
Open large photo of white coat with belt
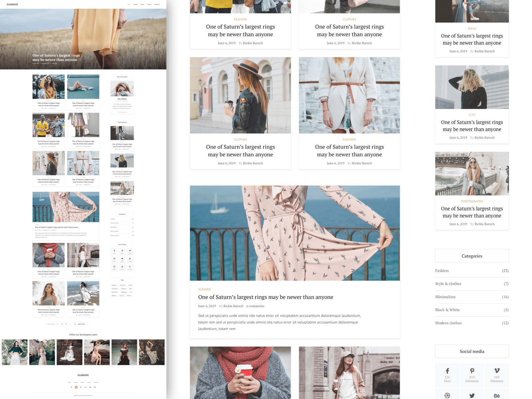tap(349, 95)
